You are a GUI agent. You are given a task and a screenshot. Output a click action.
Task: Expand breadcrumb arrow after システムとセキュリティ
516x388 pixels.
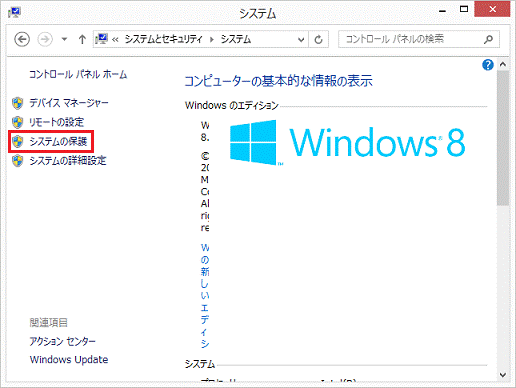[x=212, y=40]
